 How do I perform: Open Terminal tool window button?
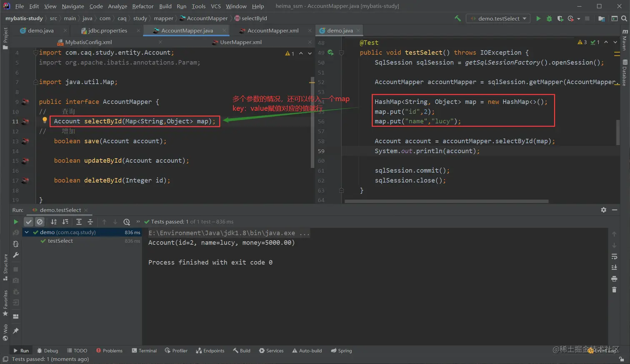[144, 351]
